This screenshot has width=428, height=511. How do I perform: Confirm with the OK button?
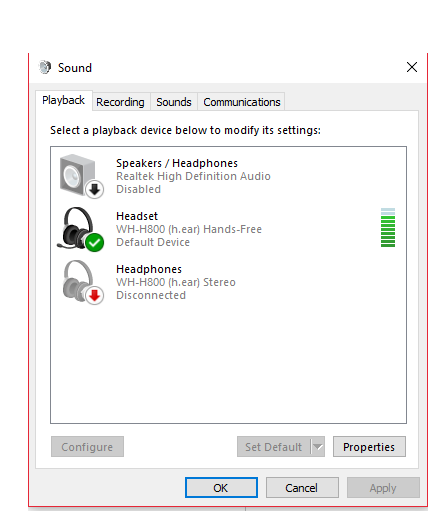coord(221,488)
